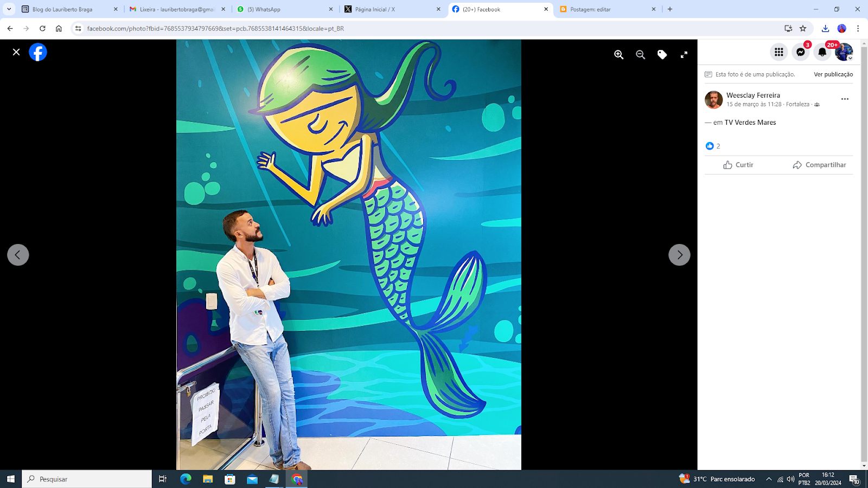Close the Blog do Lauriberto Braga tab
This screenshot has width=868, height=488.
coord(116,9)
